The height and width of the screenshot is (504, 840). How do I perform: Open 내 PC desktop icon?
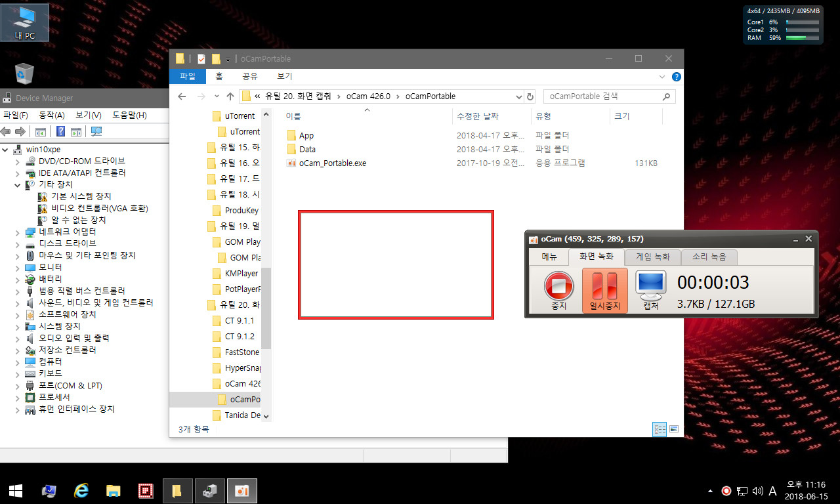pos(25,22)
